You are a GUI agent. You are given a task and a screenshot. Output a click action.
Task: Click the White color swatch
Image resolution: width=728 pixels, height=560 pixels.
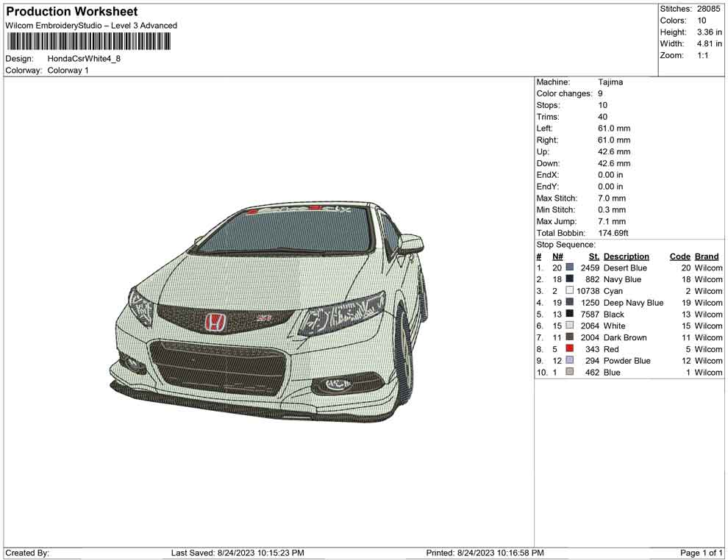(570, 326)
